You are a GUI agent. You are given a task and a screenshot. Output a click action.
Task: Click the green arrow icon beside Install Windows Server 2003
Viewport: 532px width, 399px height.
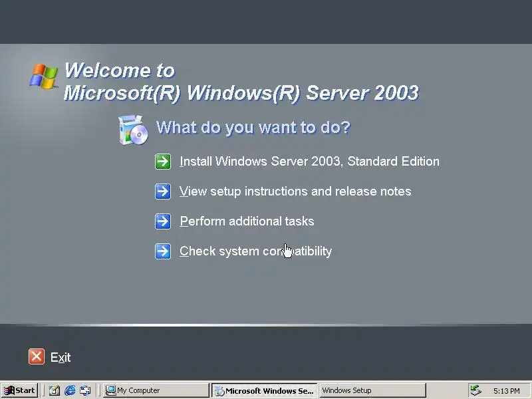click(163, 162)
